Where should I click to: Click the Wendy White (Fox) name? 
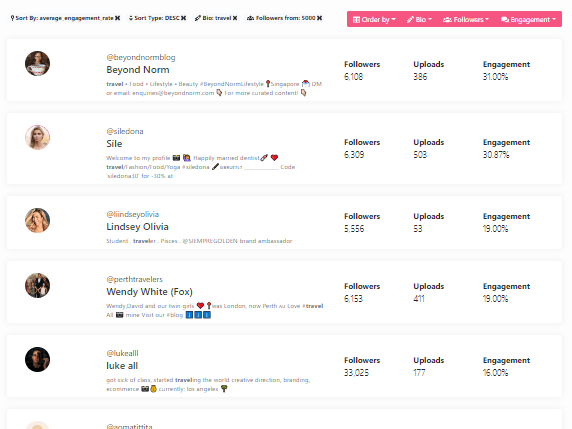click(149, 292)
